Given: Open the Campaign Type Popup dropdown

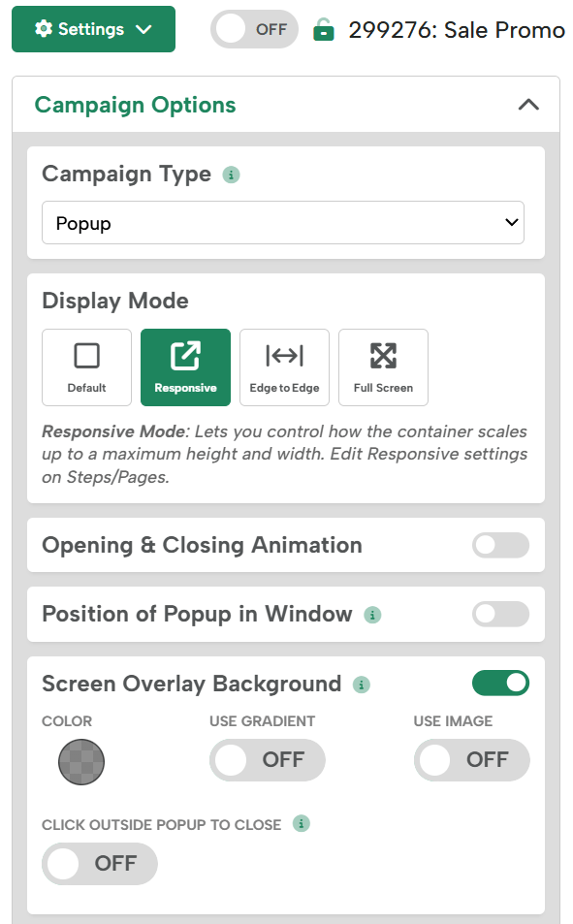Looking at the screenshot, I should pyautogui.click(x=283, y=223).
